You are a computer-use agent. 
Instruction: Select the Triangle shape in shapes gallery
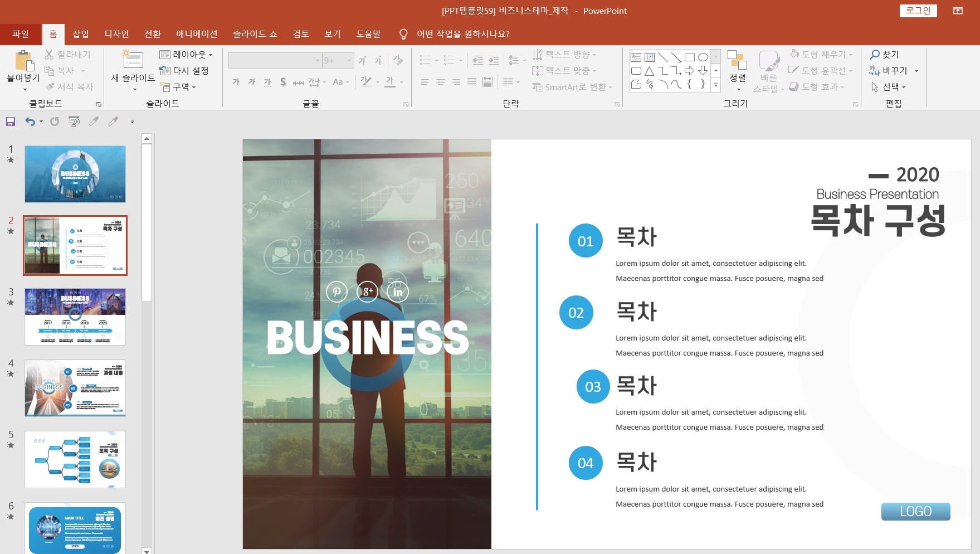tap(649, 71)
